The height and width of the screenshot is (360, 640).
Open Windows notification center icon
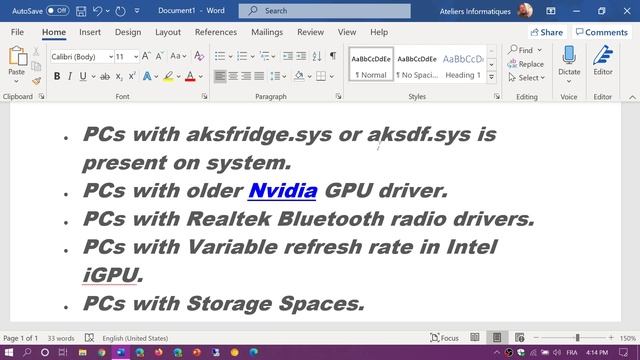click(x=623, y=352)
